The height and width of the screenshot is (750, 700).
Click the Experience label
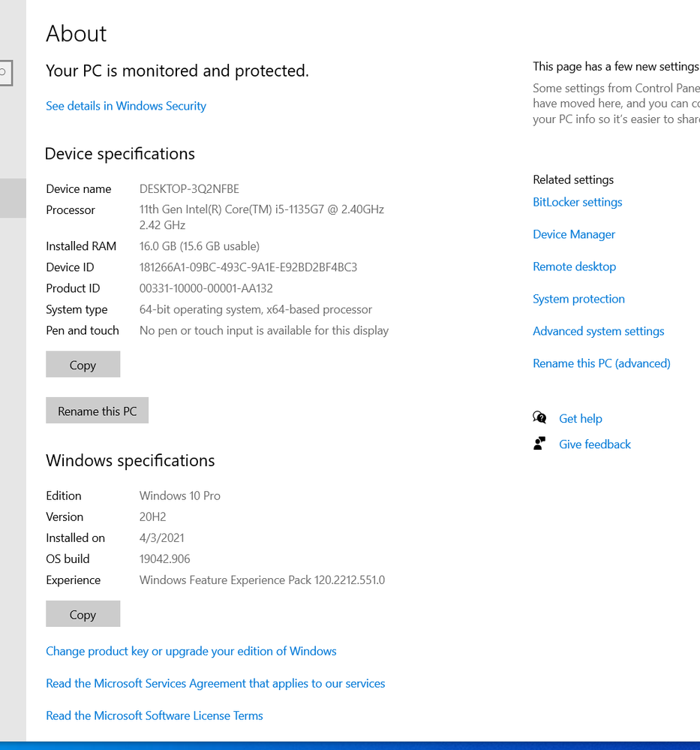(74, 580)
